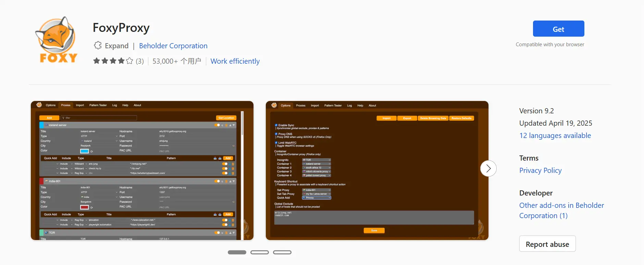Toggle the iceland server proxy switch
644x265 pixels.
point(217,125)
